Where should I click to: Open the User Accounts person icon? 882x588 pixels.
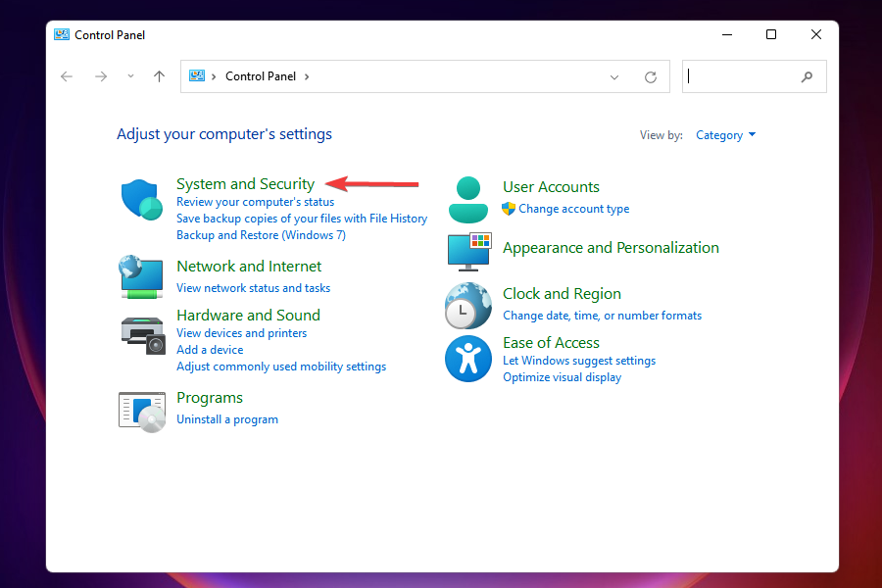468,199
